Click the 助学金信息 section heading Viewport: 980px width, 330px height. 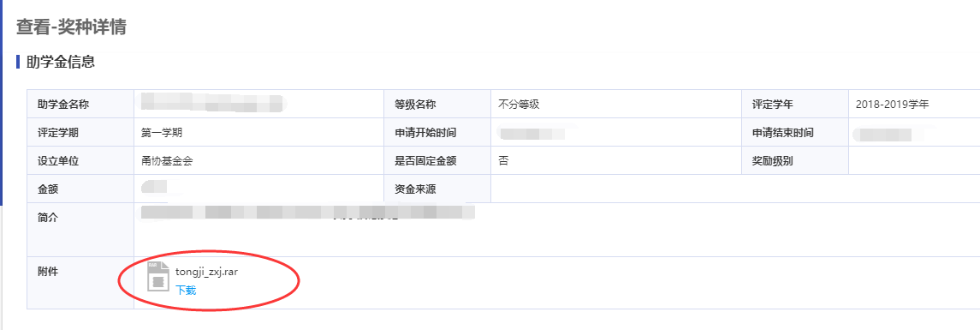pyautogui.click(x=60, y=62)
